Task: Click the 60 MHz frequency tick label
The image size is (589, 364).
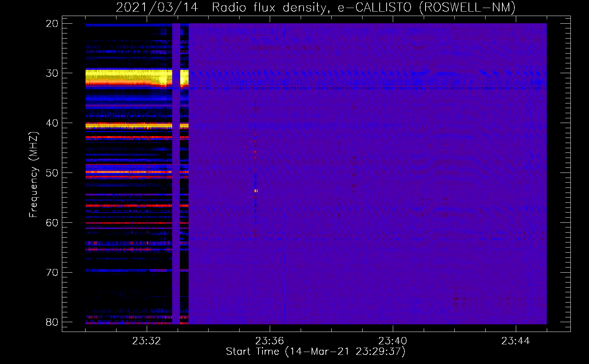Action: (x=52, y=222)
